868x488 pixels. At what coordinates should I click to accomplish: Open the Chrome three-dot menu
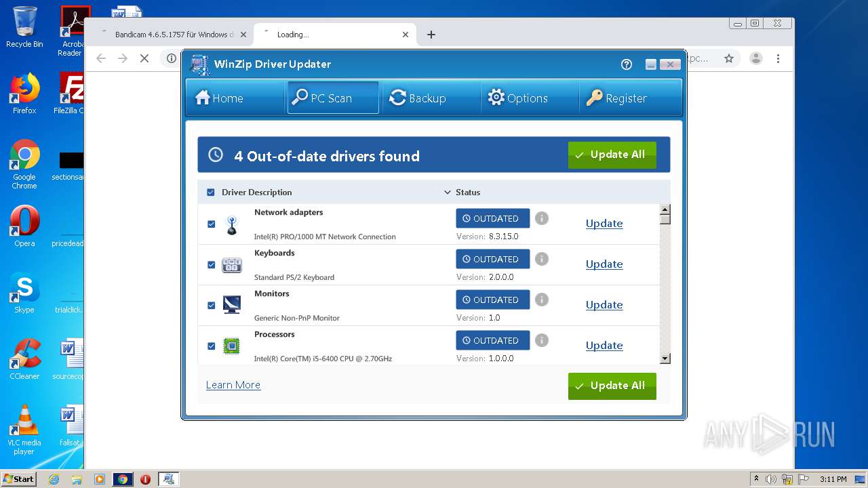tap(778, 59)
